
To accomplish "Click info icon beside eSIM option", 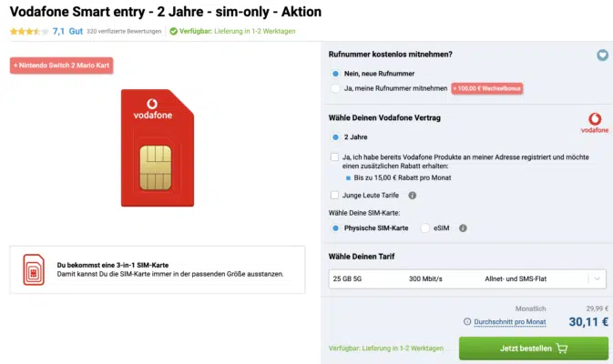I will pos(464,228).
